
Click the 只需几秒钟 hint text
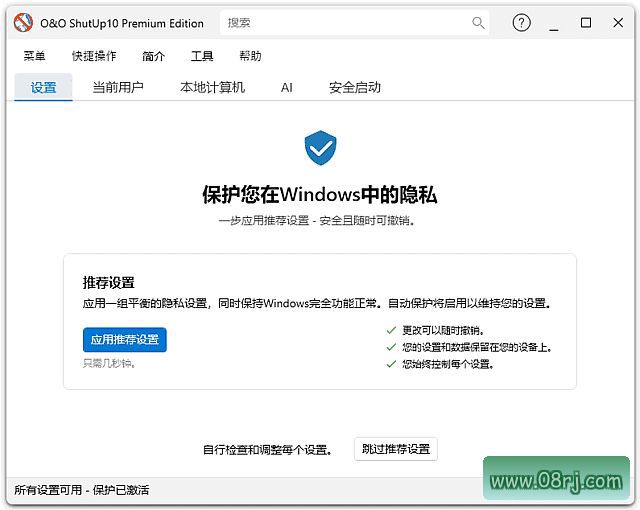pyautogui.click(x=109, y=363)
